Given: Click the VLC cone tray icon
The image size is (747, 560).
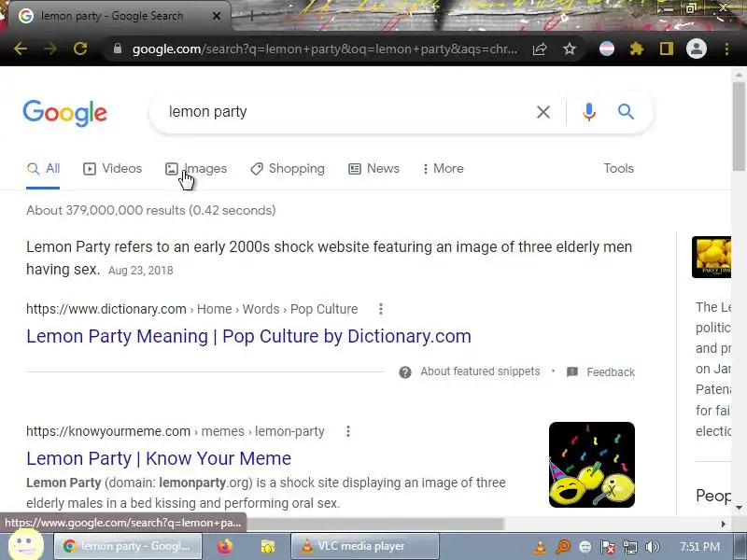Looking at the screenshot, I should point(541,547).
